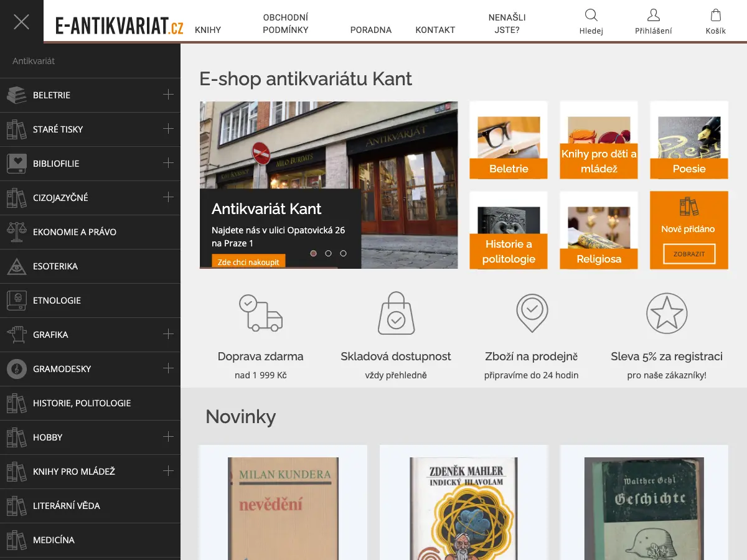Click the Historie, politologie books icon
The height and width of the screenshot is (560, 747).
16,403
